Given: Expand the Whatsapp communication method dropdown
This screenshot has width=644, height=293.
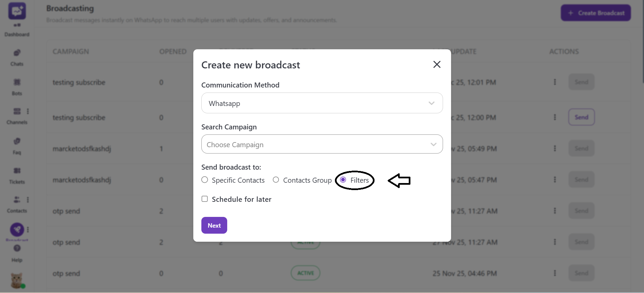Looking at the screenshot, I should (322, 103).
